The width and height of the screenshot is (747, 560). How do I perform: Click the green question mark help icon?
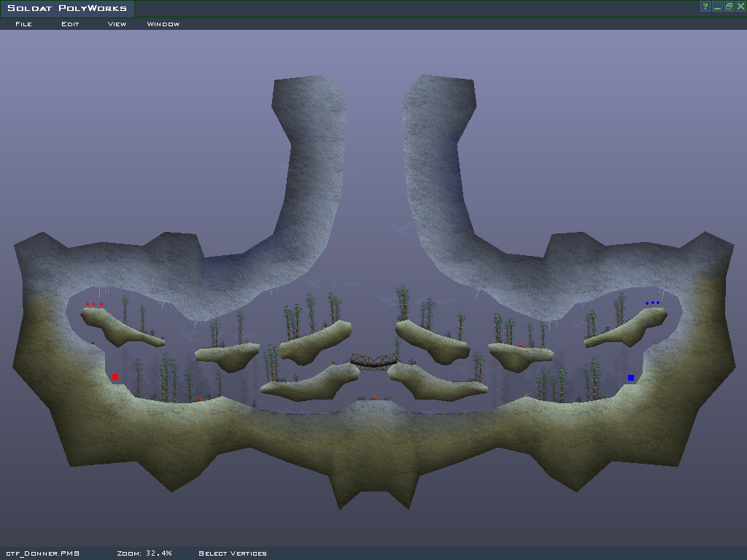pyautogui.click(x=705, y=7)
